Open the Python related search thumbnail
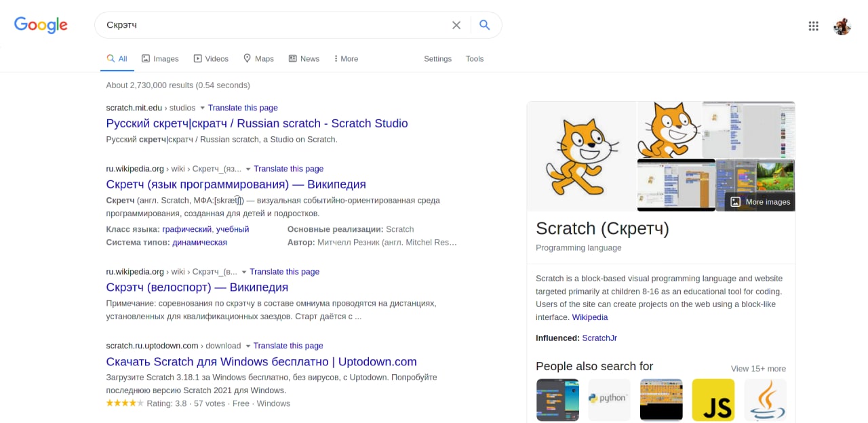 609,400
